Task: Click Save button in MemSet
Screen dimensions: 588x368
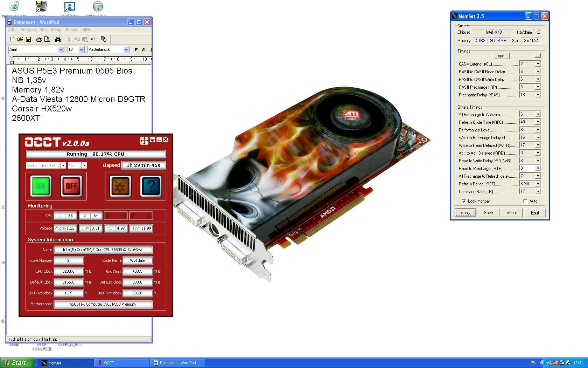Action: point(488,213)
